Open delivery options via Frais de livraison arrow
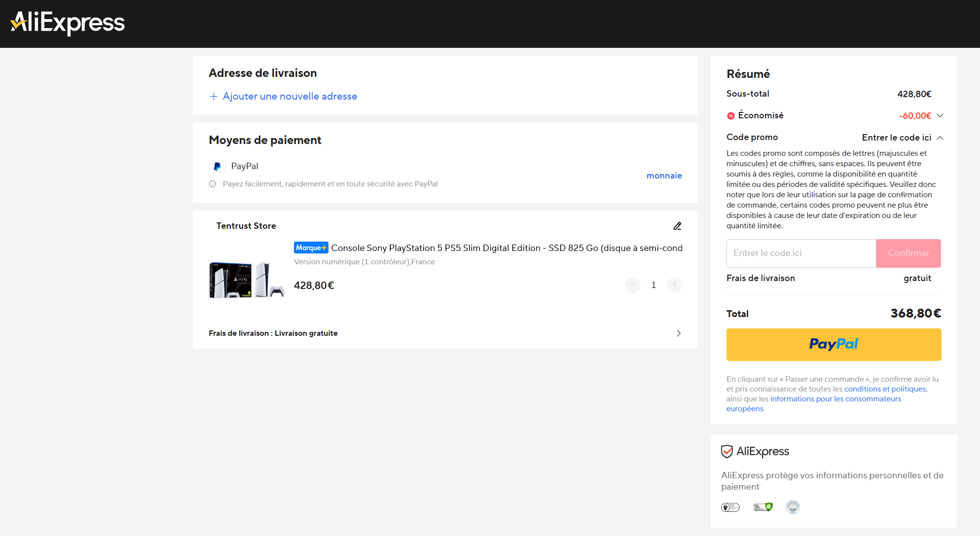 679,333
